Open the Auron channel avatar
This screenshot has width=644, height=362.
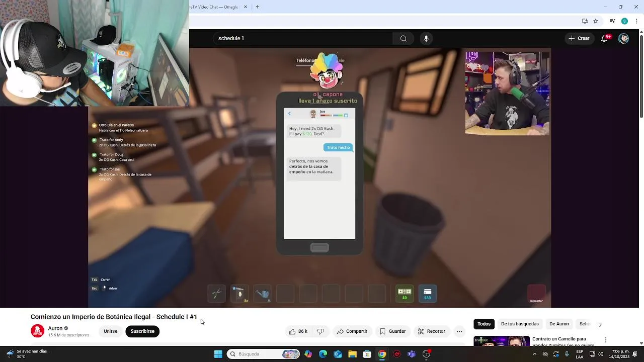[x=37, y=331]
